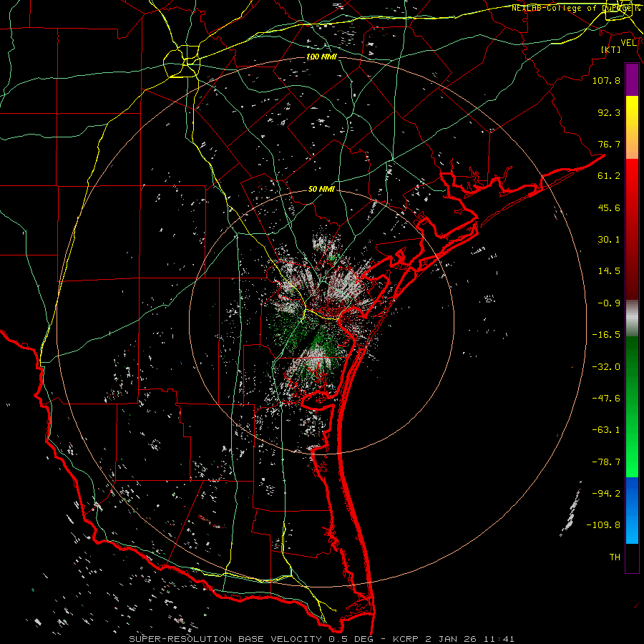Screen dimensions: 644x644
Task: Click the 61.2 velocity scale value
Action: coord(609,176)
